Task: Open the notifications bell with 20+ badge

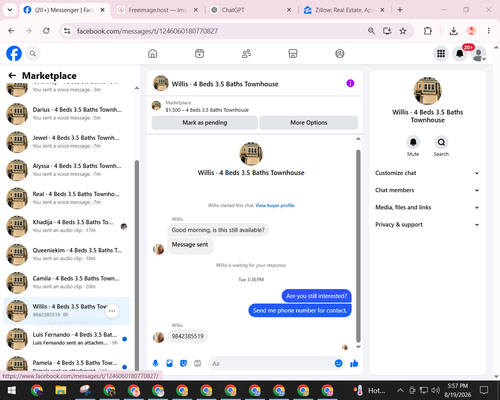Action: 460,54
